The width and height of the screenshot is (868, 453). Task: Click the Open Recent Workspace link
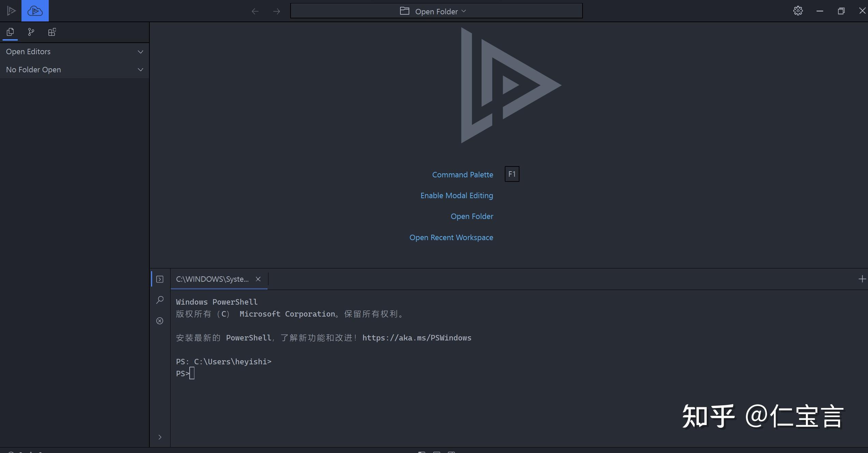click(x=451, y=237)
